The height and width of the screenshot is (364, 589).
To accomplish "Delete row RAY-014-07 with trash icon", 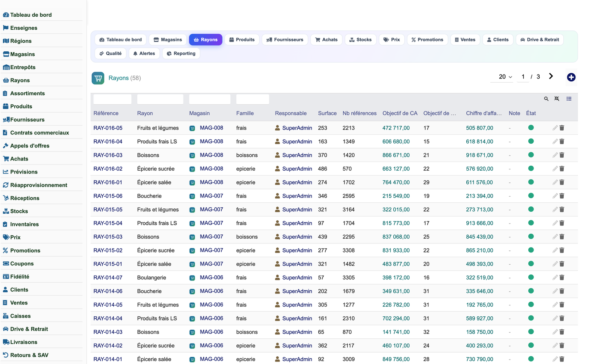I will 562,278.
